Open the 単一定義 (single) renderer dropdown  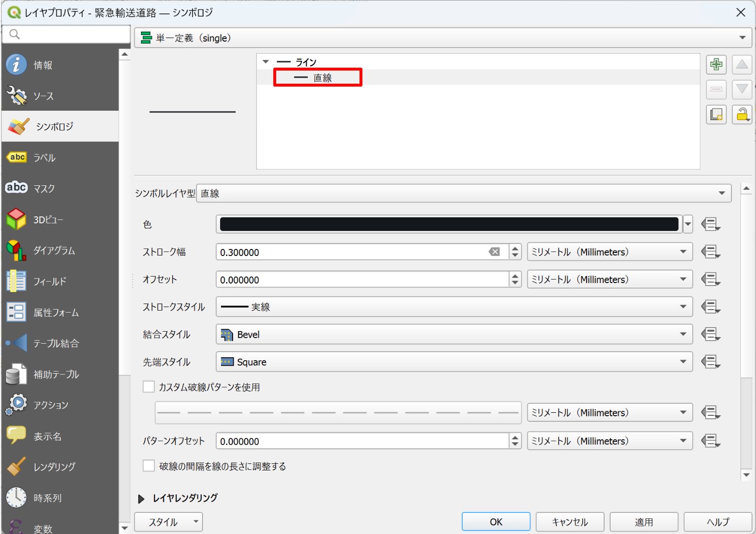pyautogui.click(x=443, y=38)
